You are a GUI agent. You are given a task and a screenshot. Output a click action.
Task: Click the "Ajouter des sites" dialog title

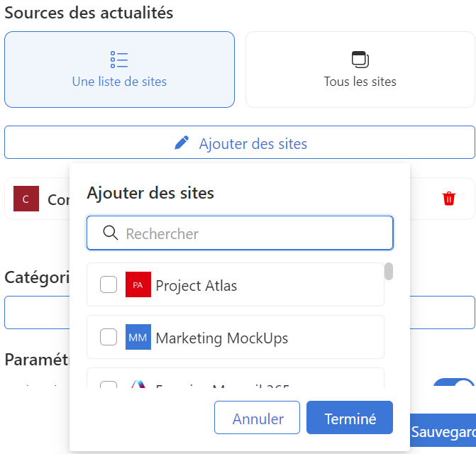tap(150, 193)
